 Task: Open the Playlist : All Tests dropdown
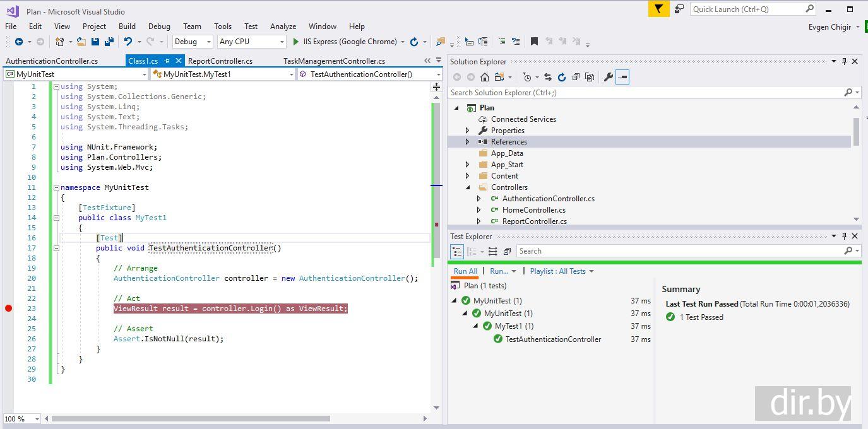coord(562,271)
